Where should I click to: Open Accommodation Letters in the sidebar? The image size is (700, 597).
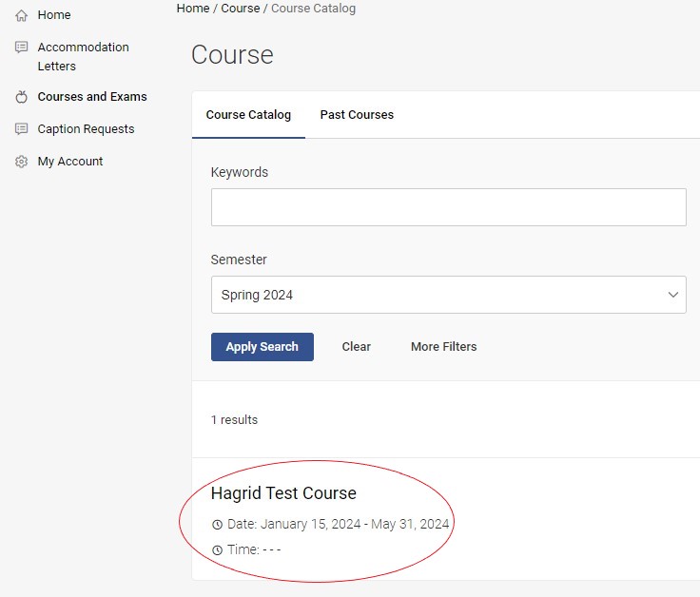(x=84, y=56)
